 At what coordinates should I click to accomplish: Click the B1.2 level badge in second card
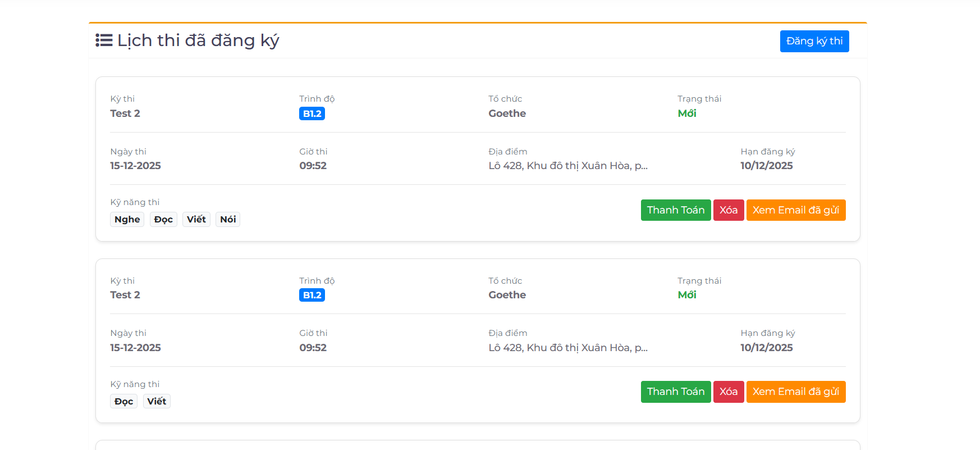312,295
